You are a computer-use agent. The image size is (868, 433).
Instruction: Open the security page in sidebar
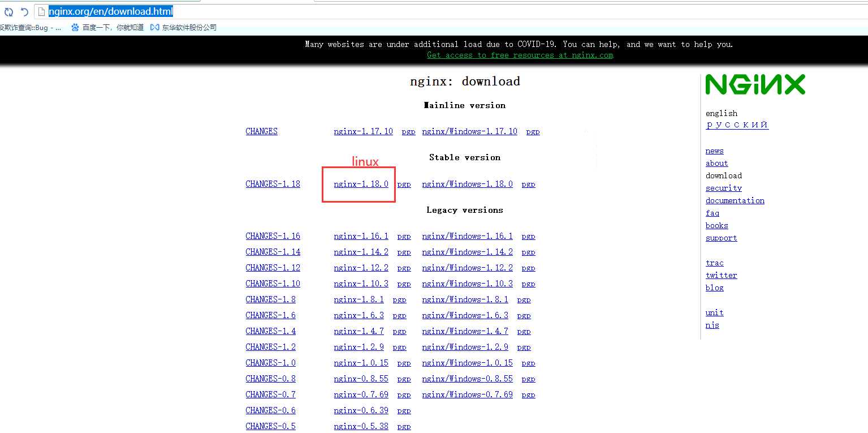723,188
